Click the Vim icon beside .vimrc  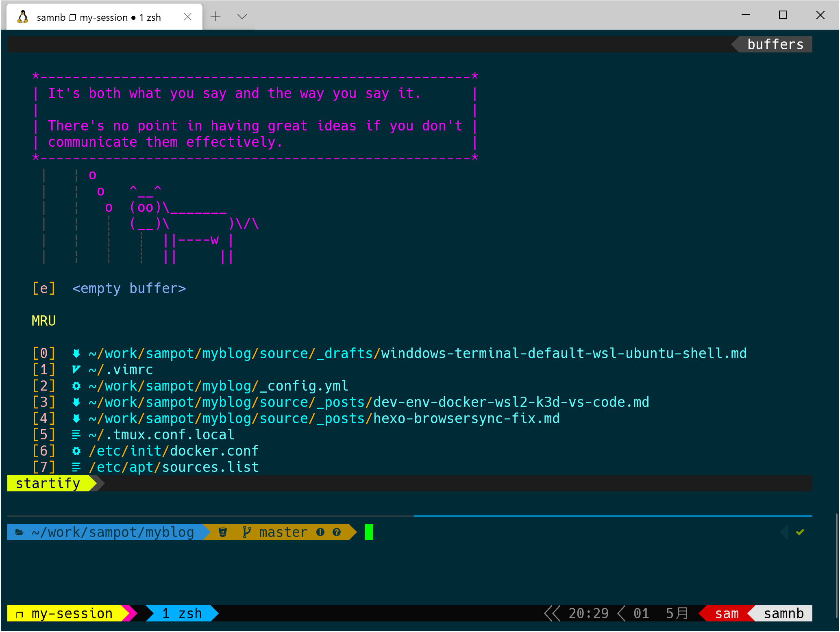(76, 369)
